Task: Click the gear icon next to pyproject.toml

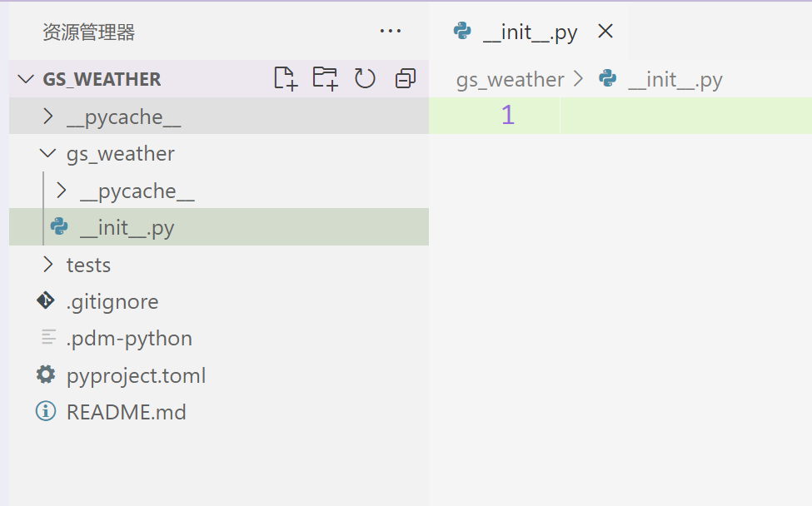Action: (46, 375)
